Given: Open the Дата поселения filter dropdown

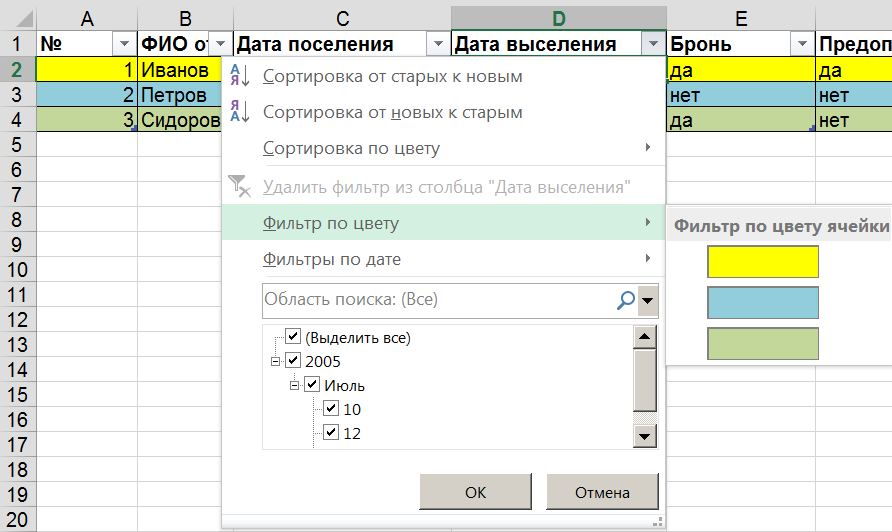Looking at the screenshot, I should point(438,44).
